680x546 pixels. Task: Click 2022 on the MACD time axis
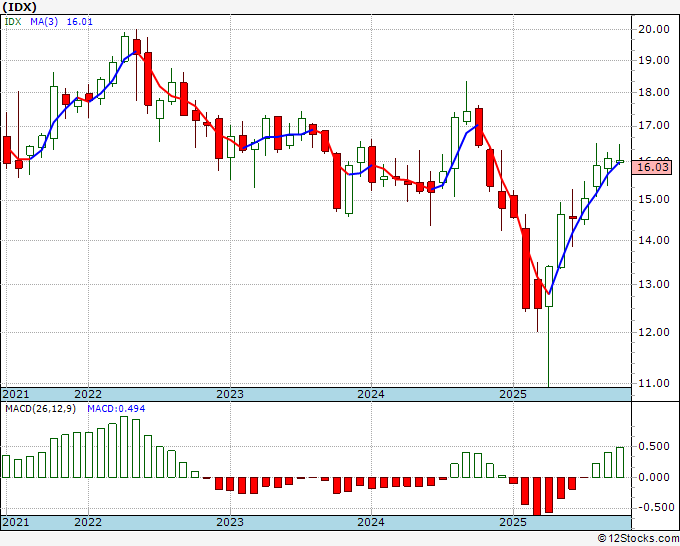click(x=88, y=522)
